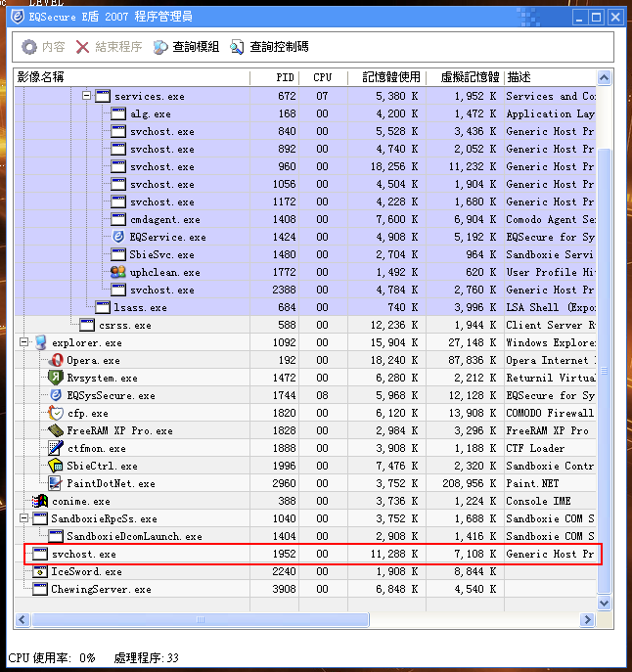Click the explorer.exe computer icon
The height and width of the screenshot is (672, 632).
41,342
